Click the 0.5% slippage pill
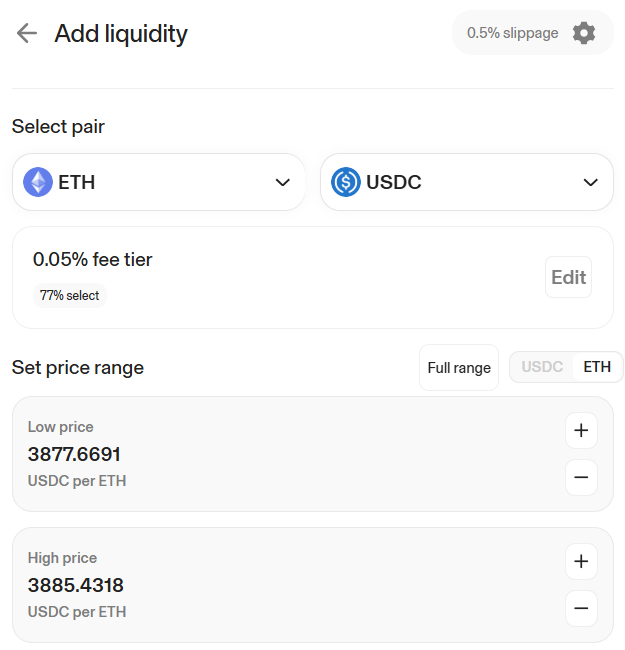Image resolution: width=625 pixels, height=650 pixels. (x=512, y=33)
